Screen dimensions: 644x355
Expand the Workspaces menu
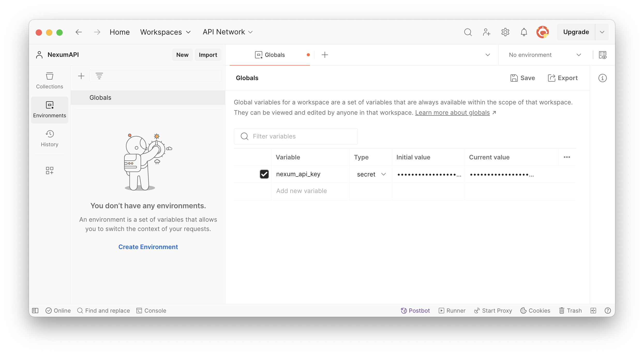click(166, 32)
